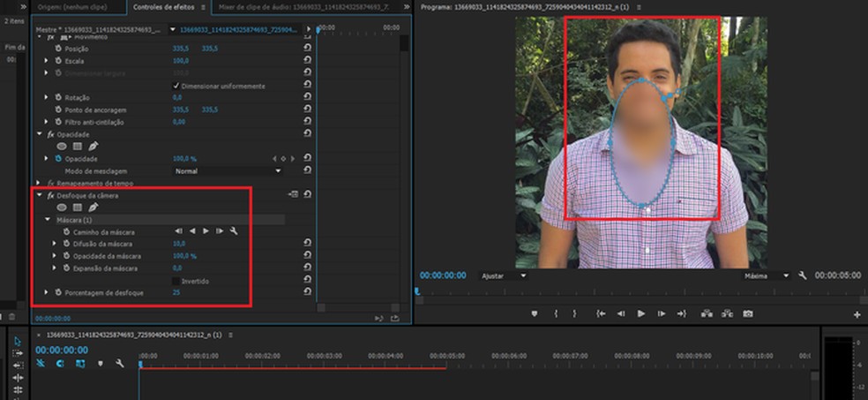The height and width of the screenshot is (400, 868).
Task: Reset the Porcentagem de desfoque parameter
Action: [x=307, y=292]
